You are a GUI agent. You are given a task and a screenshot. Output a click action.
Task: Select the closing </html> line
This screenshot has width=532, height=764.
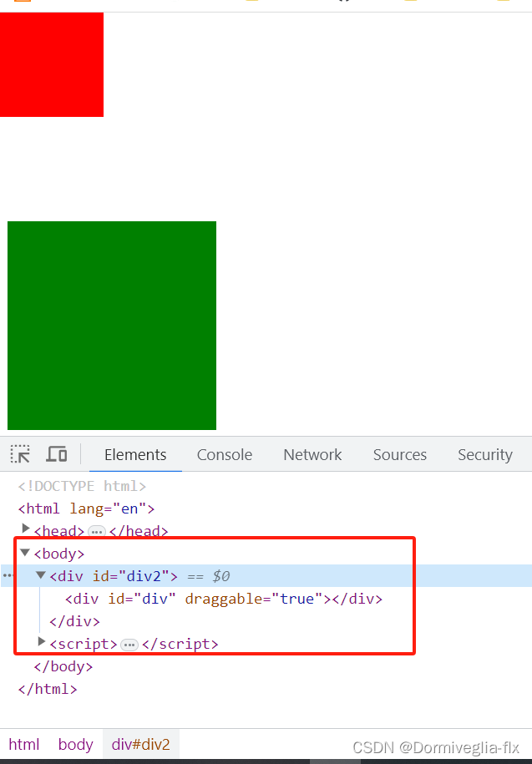pos(48,689)
